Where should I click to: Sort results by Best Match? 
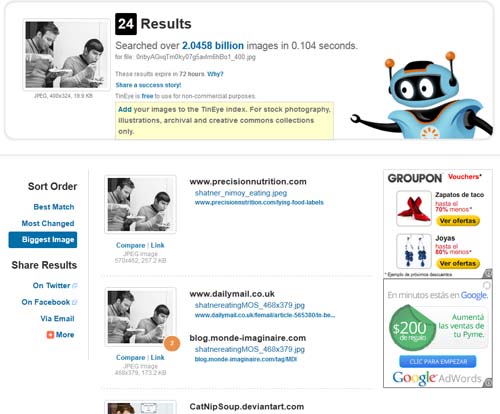pyautogui.click(x=54, y=207)
